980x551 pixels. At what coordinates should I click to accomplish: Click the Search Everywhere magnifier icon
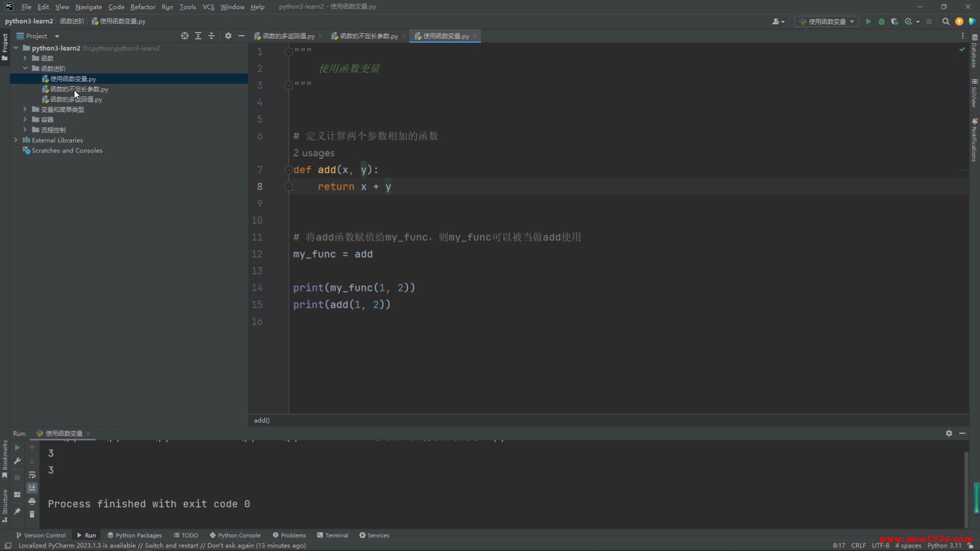tap(946, 21)
